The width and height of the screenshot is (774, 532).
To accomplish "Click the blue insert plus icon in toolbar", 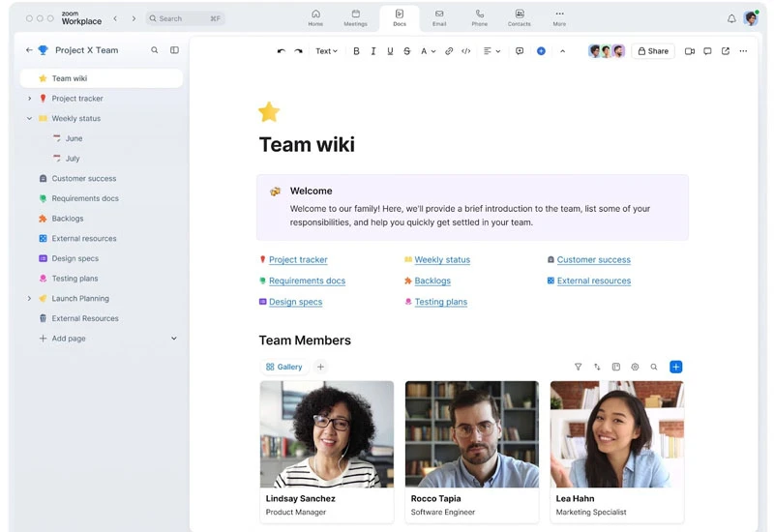I will click(x=541, y=51).
